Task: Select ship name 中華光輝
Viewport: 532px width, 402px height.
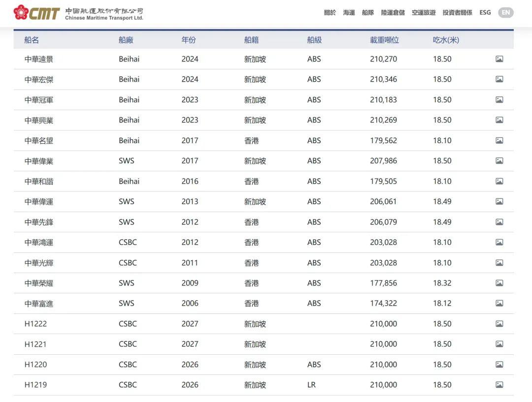Action: (39, 263)
